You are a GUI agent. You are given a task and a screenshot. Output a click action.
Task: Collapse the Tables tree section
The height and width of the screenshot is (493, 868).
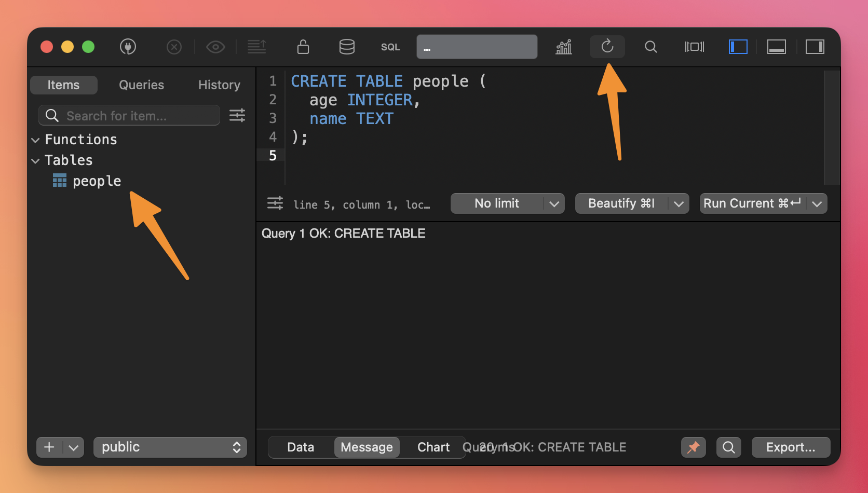tap(35, 161)
